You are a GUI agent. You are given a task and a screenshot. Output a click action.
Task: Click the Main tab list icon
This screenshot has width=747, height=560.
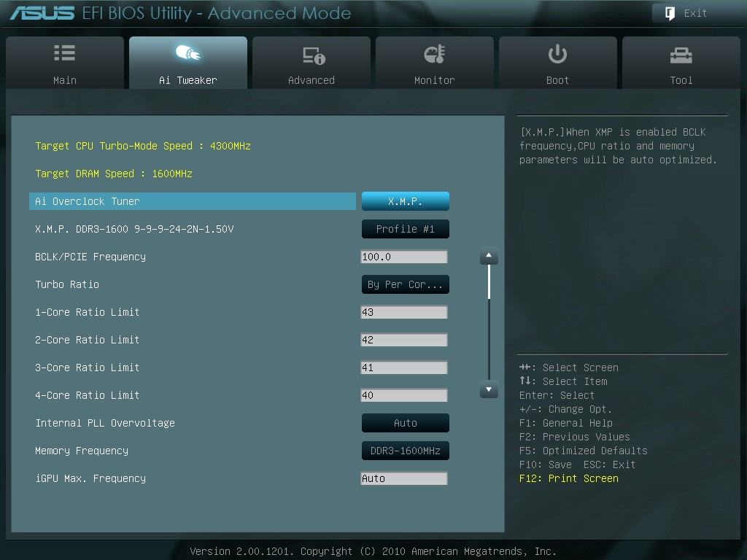65,52
